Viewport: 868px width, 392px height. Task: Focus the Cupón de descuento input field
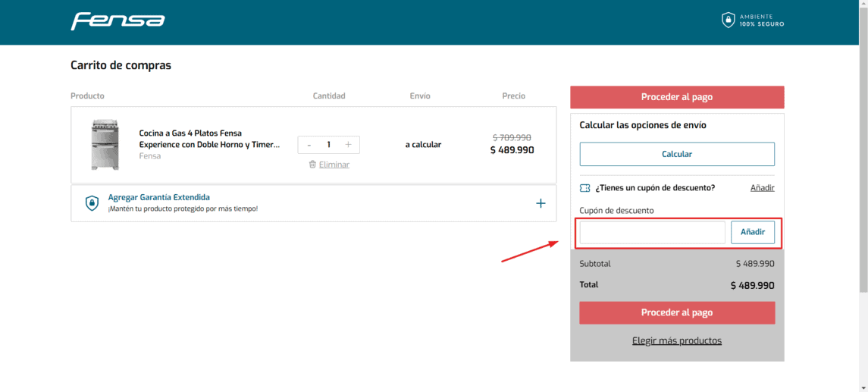pyautogui.click(x=652, y=233)
